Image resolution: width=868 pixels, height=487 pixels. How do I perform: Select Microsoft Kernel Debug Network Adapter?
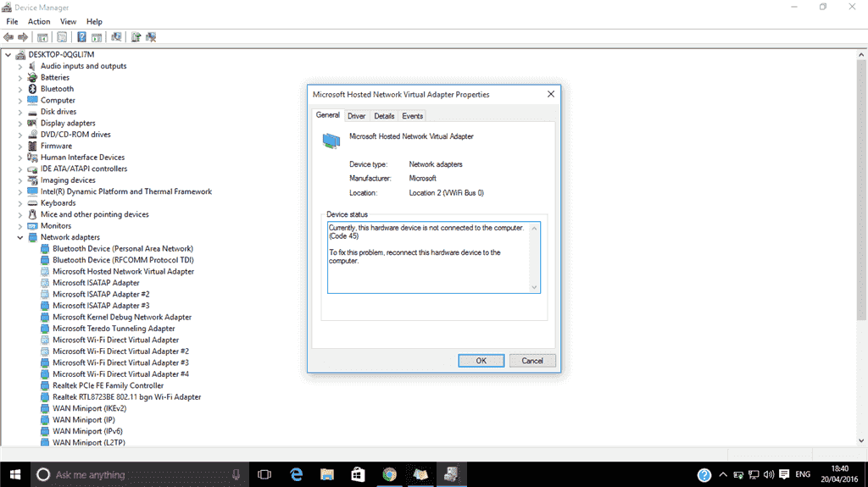122,317
